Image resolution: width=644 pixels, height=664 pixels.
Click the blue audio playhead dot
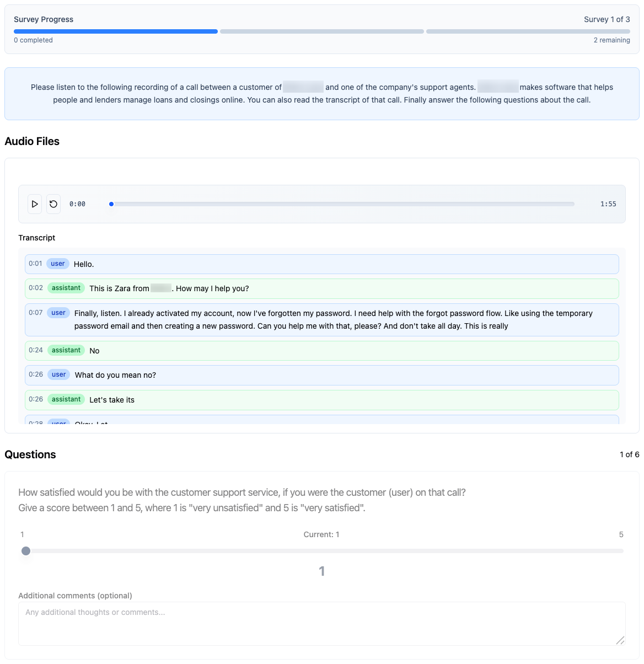(x=111, y=204)
